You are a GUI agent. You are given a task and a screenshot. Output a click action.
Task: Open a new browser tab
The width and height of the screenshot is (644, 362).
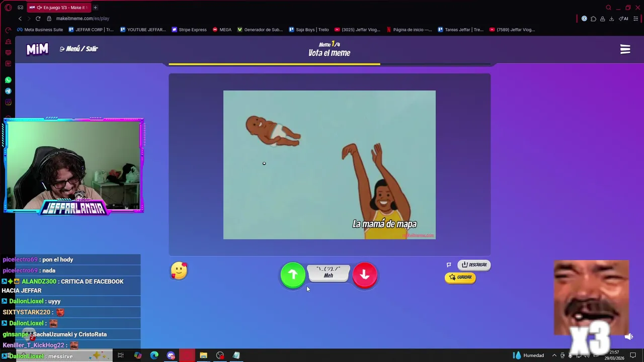click(95, 8)
